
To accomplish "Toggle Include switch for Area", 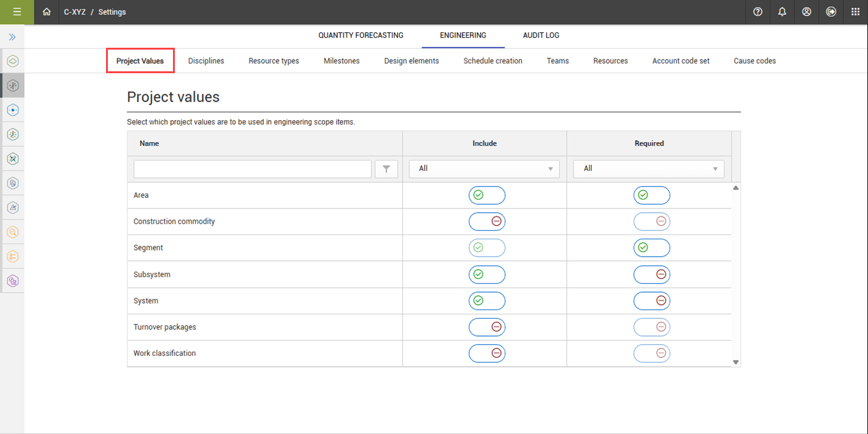I will (487, 195).
